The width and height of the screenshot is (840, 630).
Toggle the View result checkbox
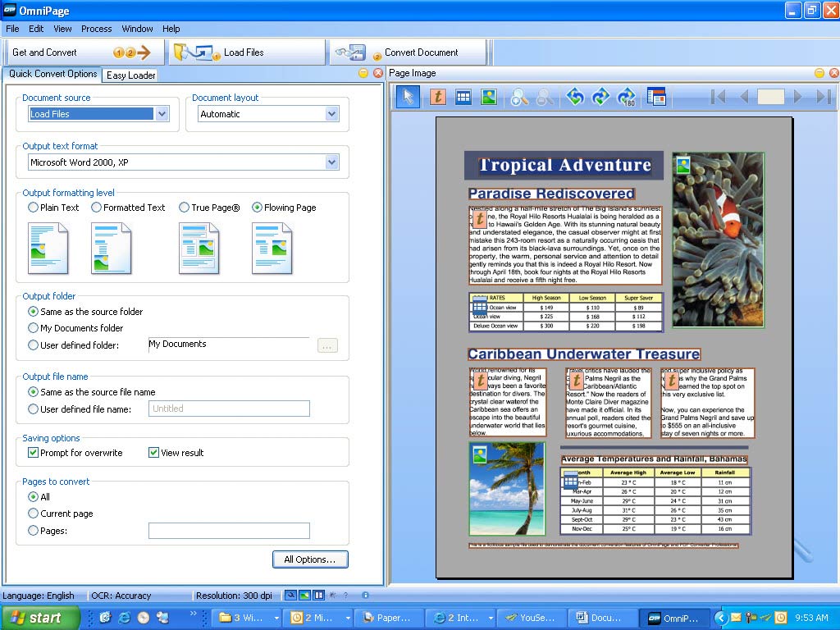pos(153,453)
